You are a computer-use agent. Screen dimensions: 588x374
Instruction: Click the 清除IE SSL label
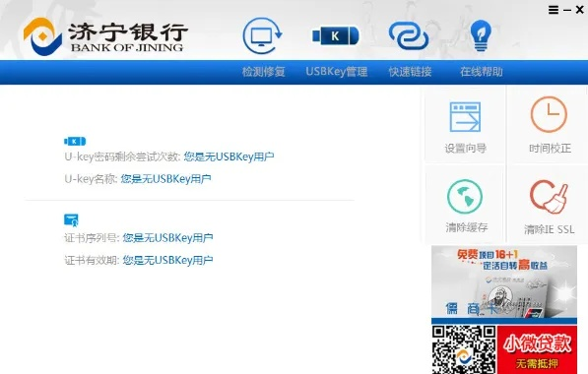coord(549,229)
